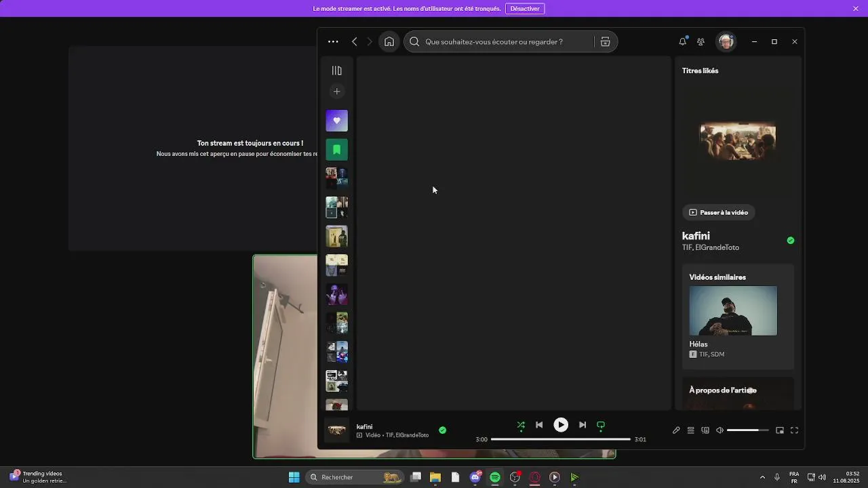Expand the Library sidebar
This screenshot has width=868, height=488.
336,70
